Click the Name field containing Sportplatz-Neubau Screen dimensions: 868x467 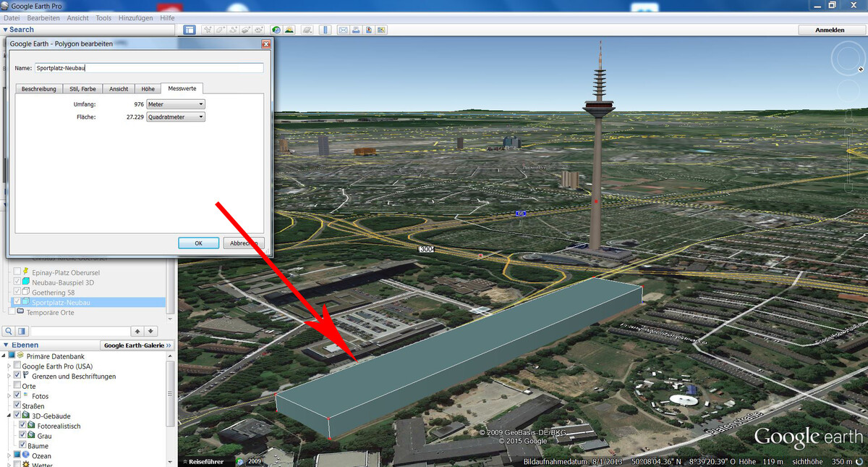(149, 68)
